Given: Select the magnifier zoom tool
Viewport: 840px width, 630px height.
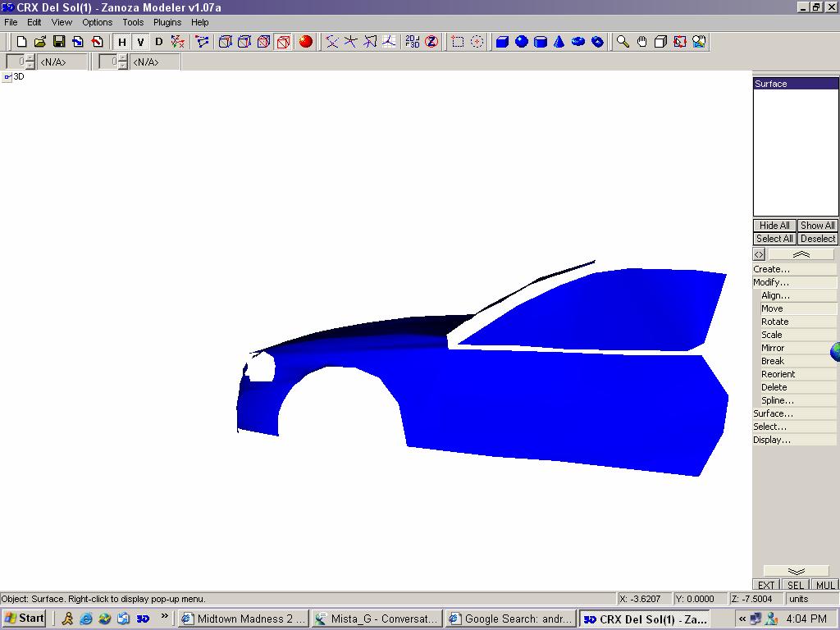Looking at the screenshot, I should point(623,42).
